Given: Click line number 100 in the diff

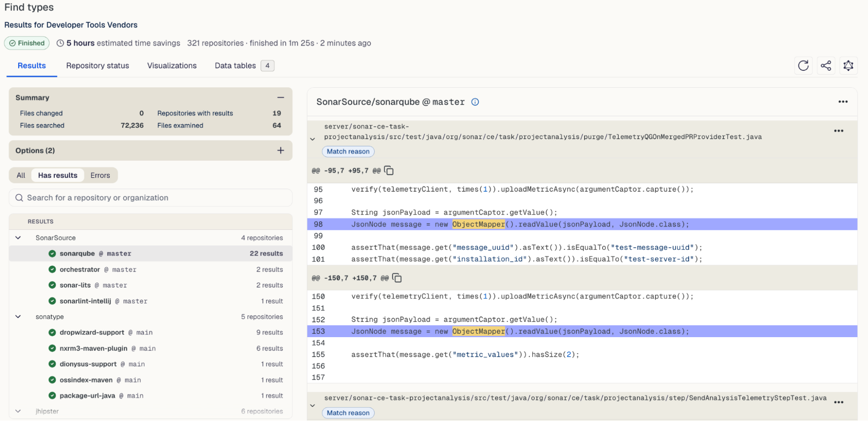Looking at the screenshot, I should click(x=318, y=247).
